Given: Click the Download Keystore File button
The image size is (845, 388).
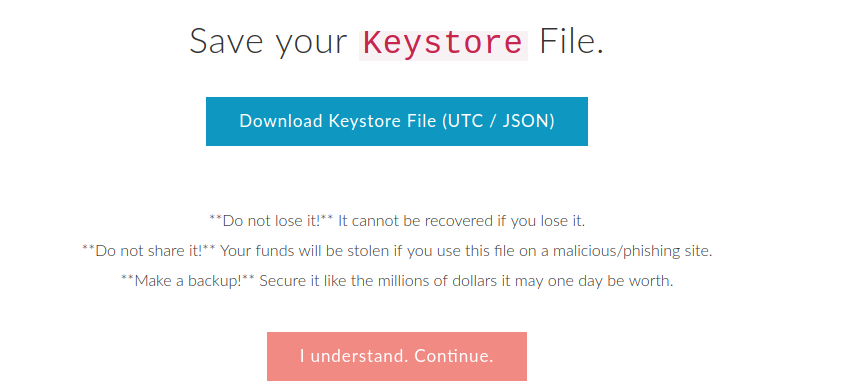Looking at the screenshot, I should [397, 121].
